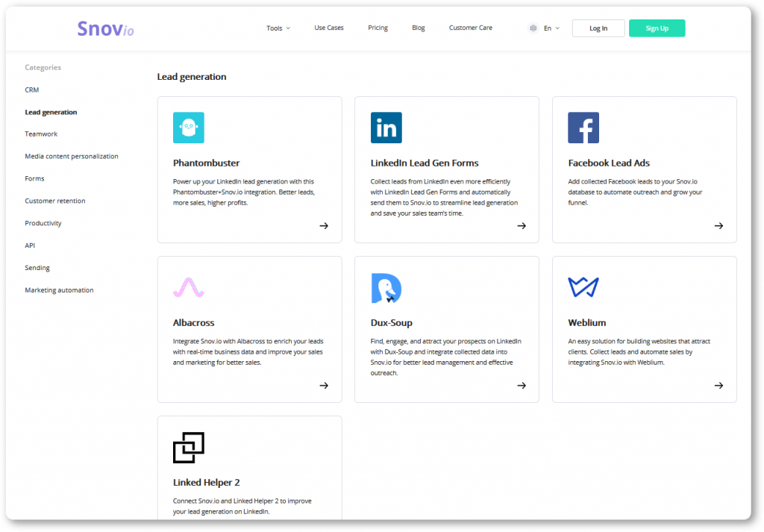764x532 pixels.
Task: Follow the Dux-Soup card arrow
Action: (522, 385)
